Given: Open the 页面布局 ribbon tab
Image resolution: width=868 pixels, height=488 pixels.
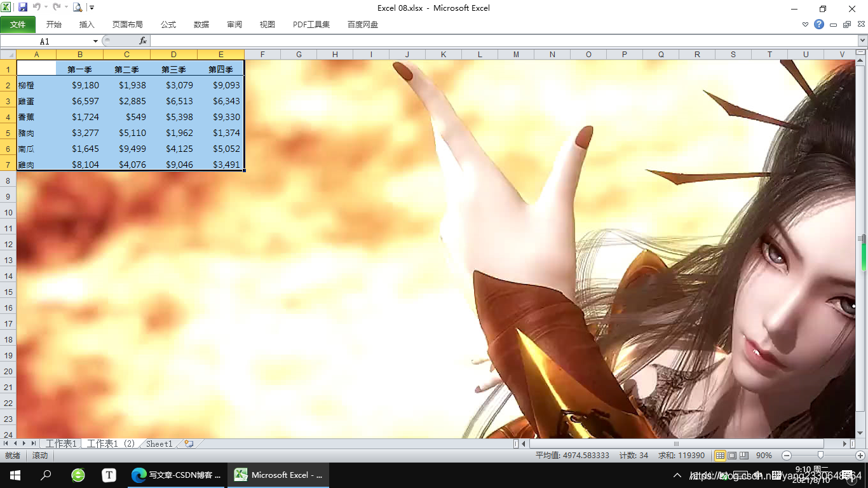Looking at the screenshot, I should 128,25.
